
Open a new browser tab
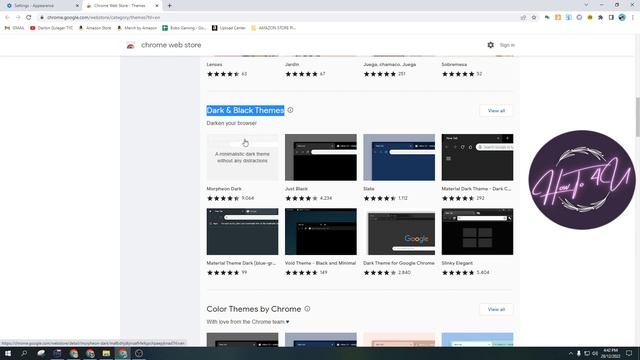pos(169,6)
